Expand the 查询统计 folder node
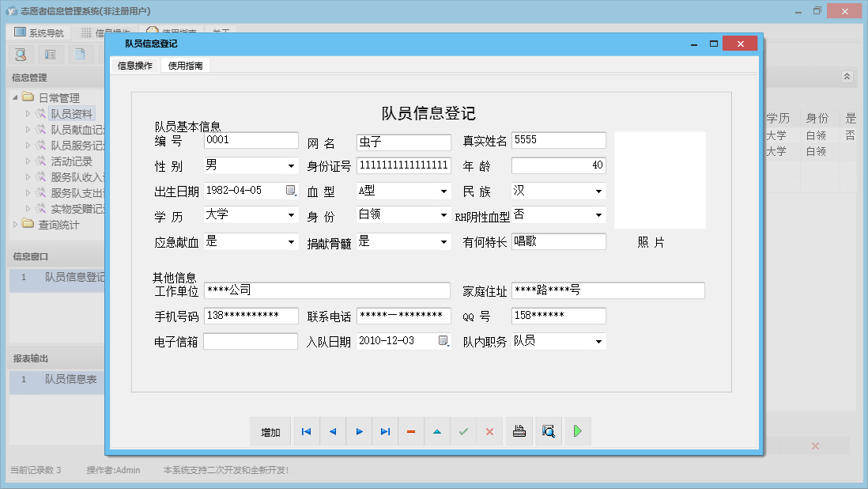Viewport: 868px width, 489px height. [x=17, y=225]
